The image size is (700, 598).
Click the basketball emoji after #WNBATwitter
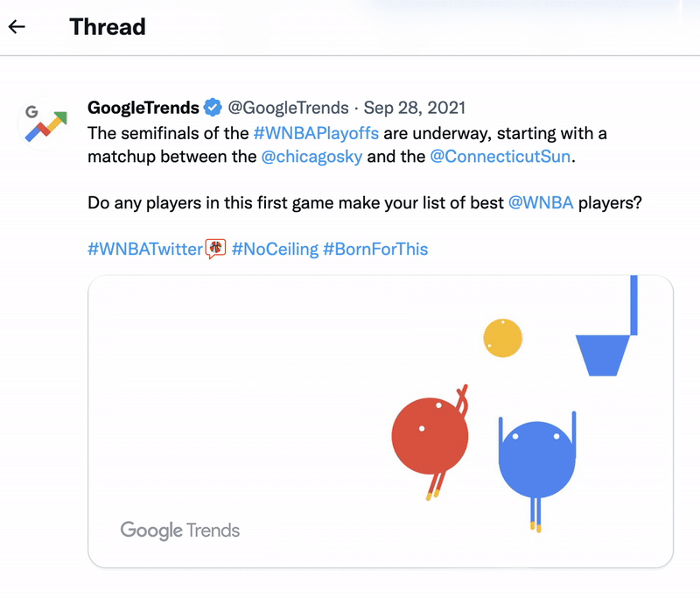point(215,249)
